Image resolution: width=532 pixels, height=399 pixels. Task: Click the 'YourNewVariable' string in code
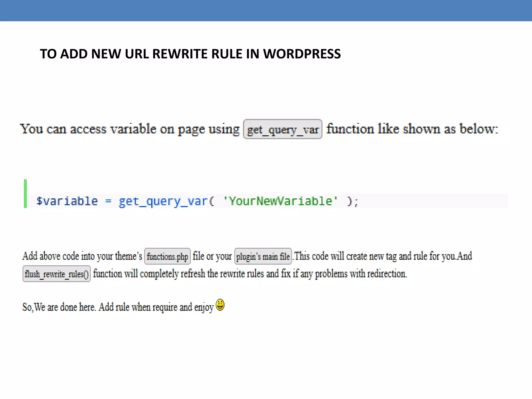pos(280,201)
